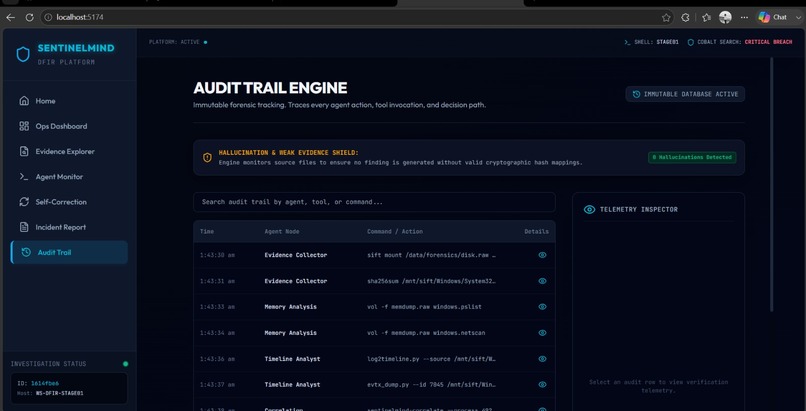Reload the browser page
806x411 pixels.
tap(29, 17)
